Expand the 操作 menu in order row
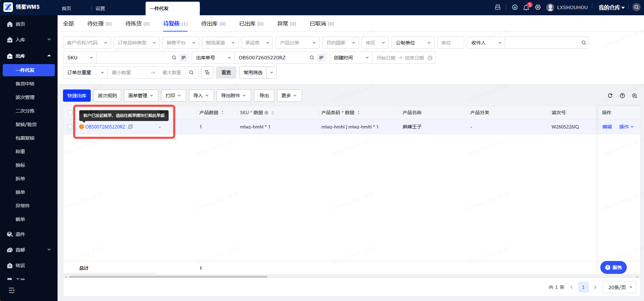644x301 pixels. click(x=626, y=127)
